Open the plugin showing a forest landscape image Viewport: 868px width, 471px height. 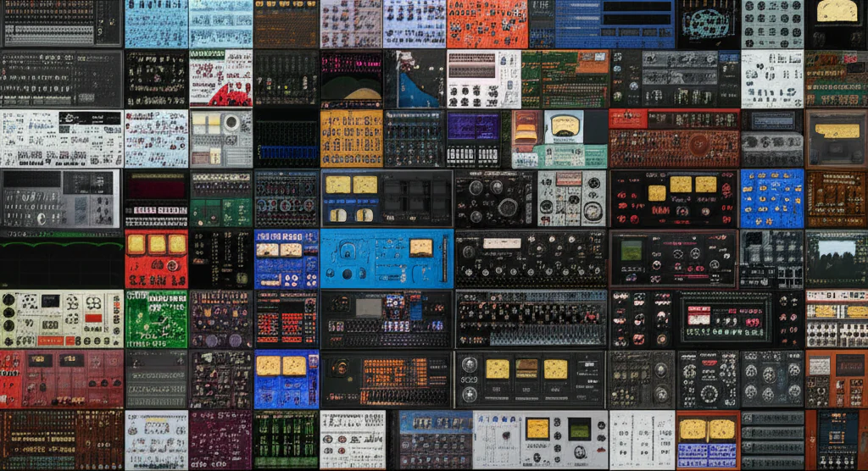[x=837, y=259]
